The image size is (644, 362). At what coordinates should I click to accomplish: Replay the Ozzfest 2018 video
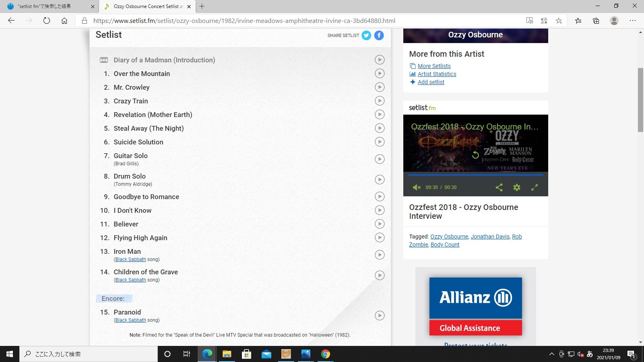point(475,155)
